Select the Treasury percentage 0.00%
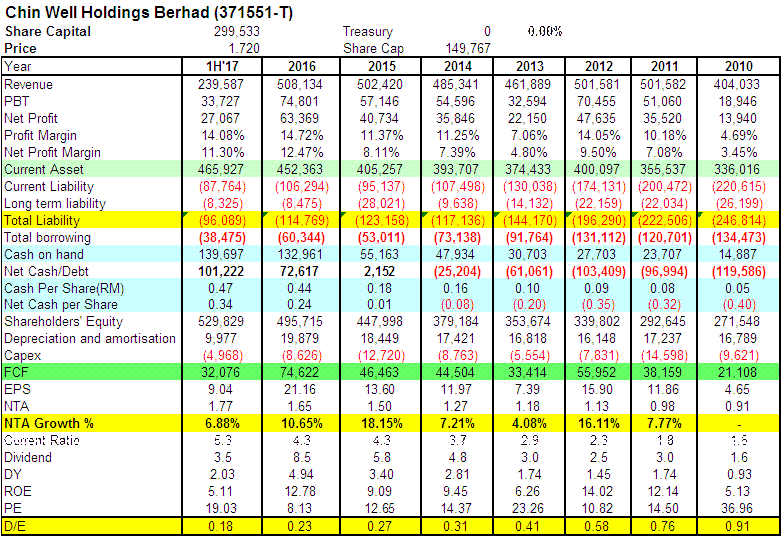Screen dimensions: 783x538 (x=544, y=31)
